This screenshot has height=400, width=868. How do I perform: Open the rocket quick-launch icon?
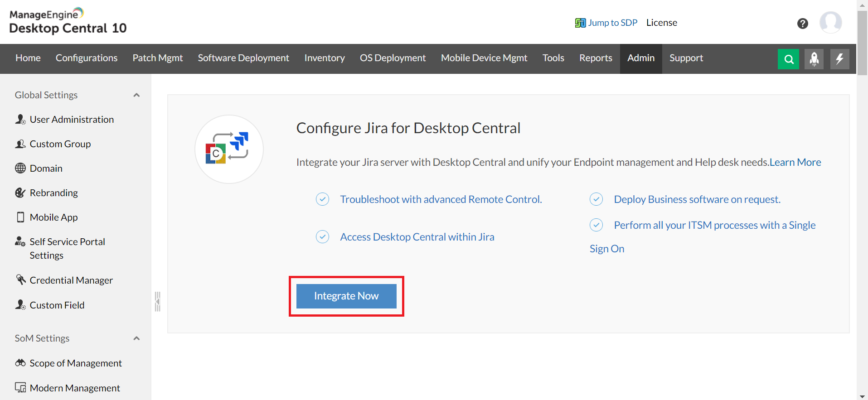[x=814, y=59]
